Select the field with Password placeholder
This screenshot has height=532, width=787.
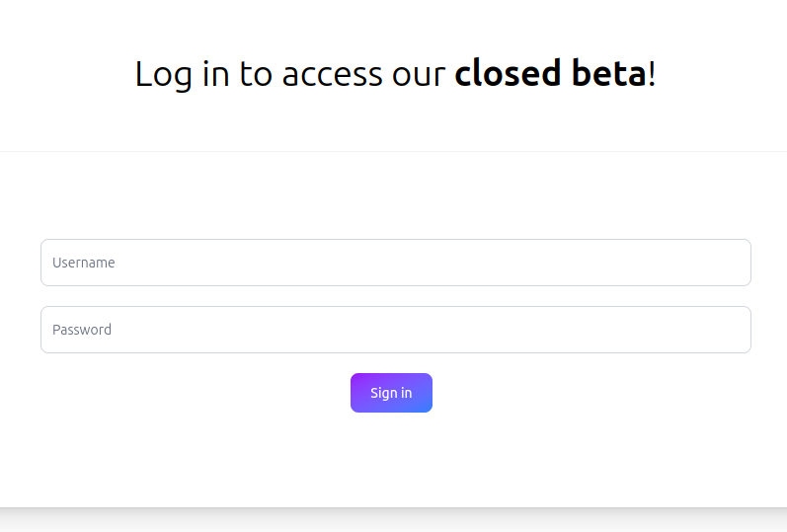pos(395,330)
